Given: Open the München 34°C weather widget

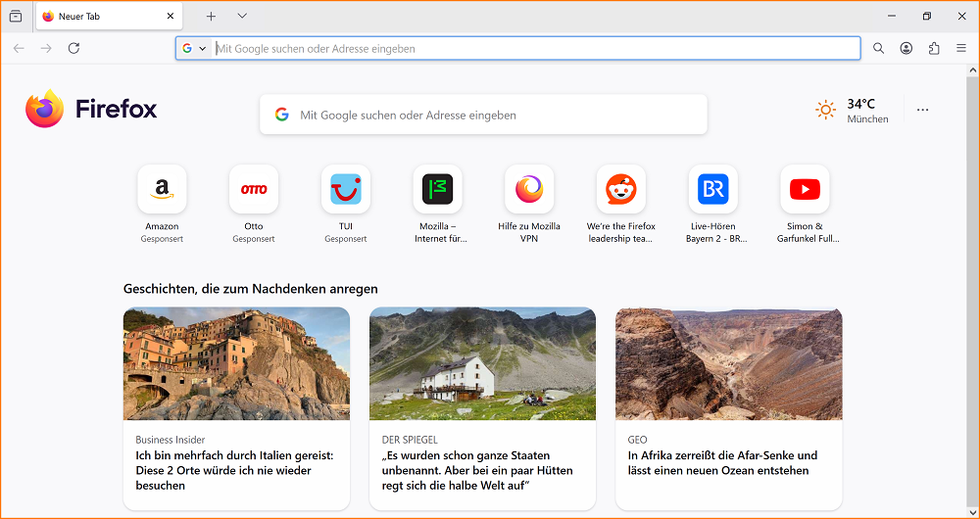Looking at the screenshot, I should (x=852, y=111).
